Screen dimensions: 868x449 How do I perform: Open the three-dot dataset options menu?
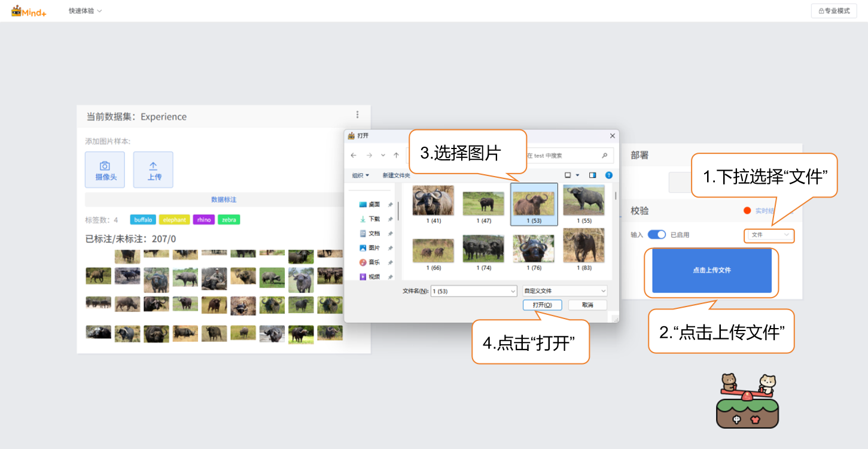[357, 115]
